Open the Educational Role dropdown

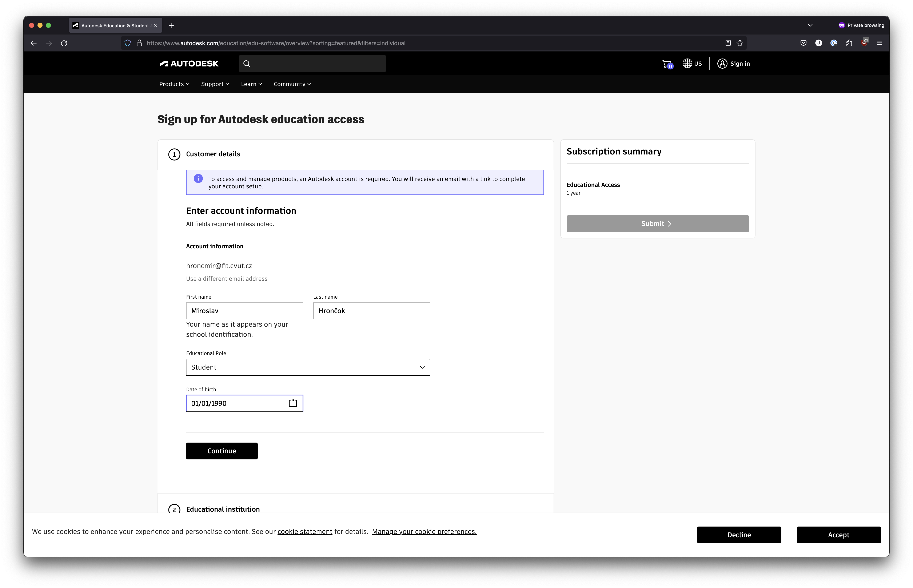(x=308, y=367)
